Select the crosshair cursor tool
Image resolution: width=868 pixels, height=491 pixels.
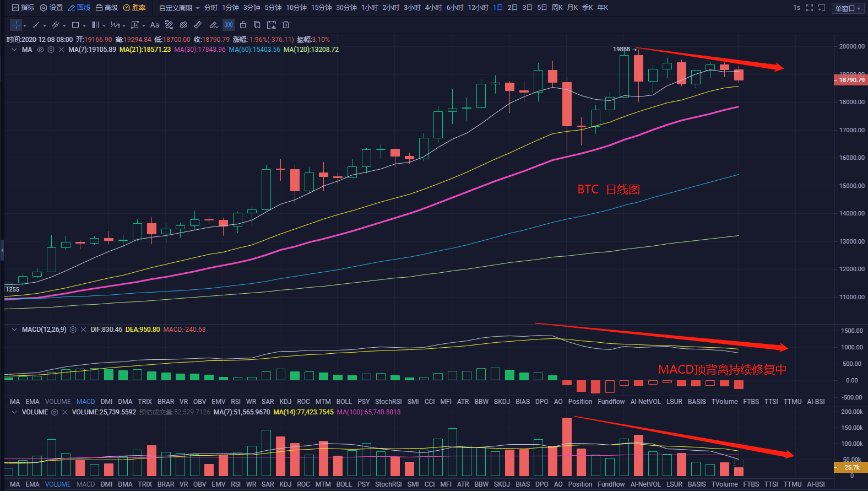(16, 25)
